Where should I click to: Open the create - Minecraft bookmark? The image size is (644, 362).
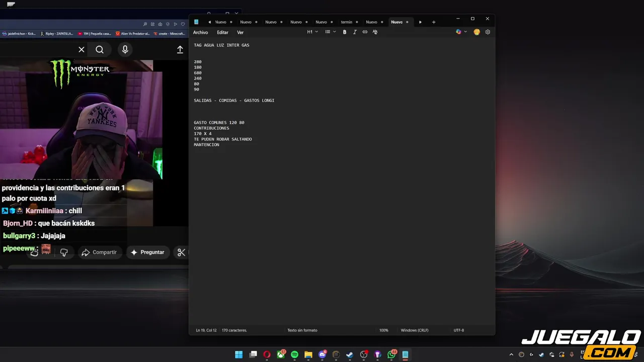(170, 34)
